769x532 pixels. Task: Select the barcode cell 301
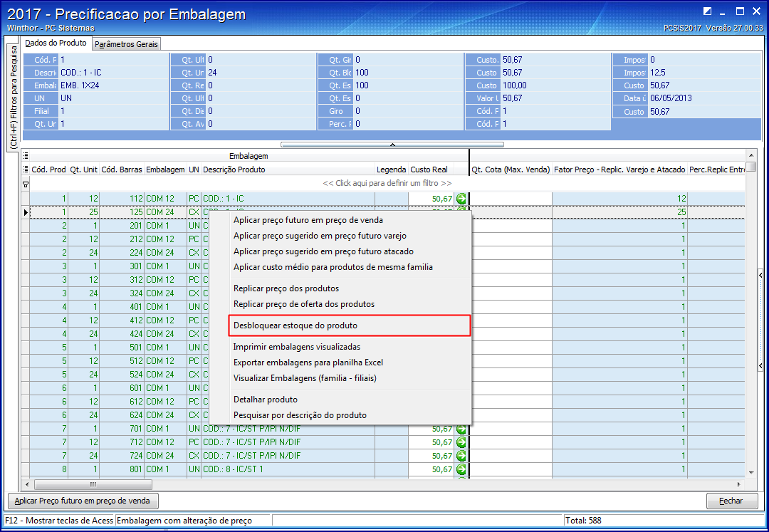[122, 266]
